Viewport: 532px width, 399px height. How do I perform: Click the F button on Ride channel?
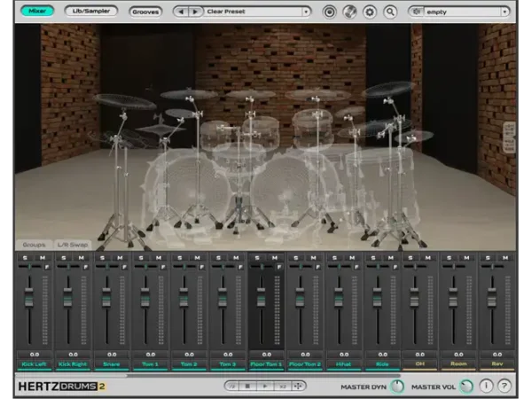(x=395, y=267)
